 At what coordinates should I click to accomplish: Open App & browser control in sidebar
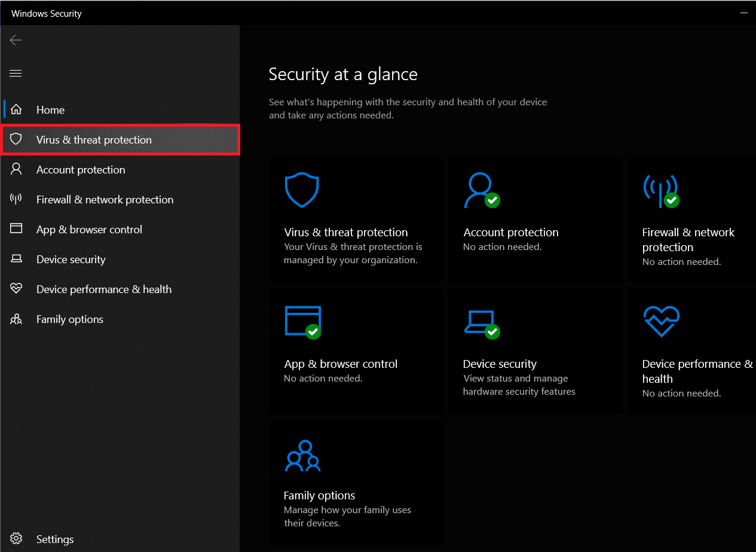[120, 230]
